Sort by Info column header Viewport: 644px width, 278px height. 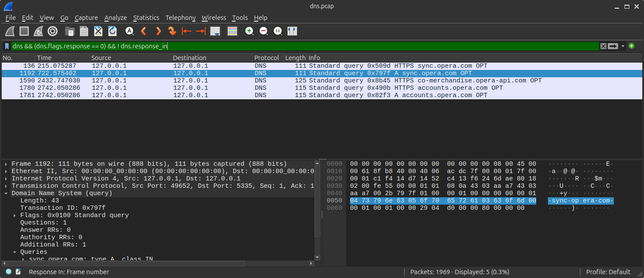[x=475, y=58]
